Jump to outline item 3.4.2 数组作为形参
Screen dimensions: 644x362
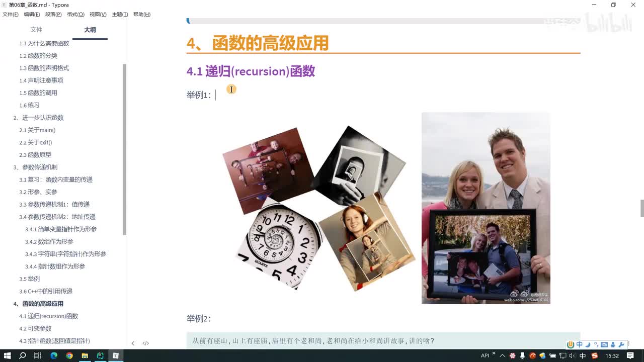coord(49,242)
